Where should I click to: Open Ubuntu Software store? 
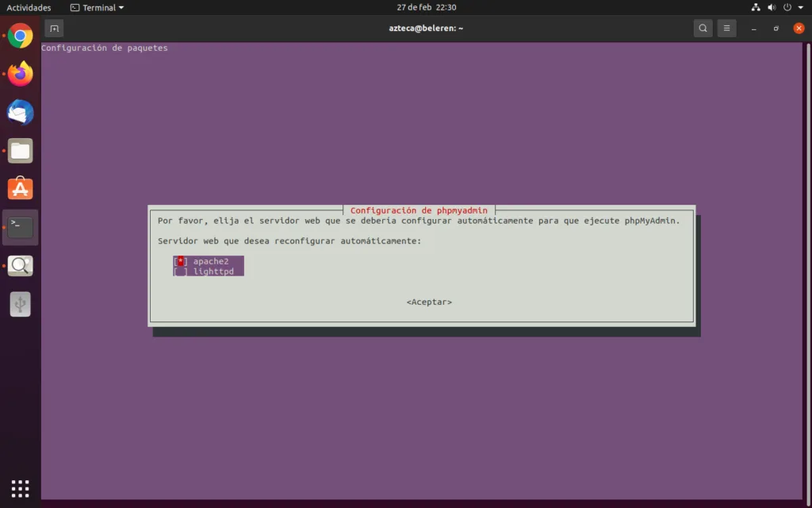coord(20,189)
